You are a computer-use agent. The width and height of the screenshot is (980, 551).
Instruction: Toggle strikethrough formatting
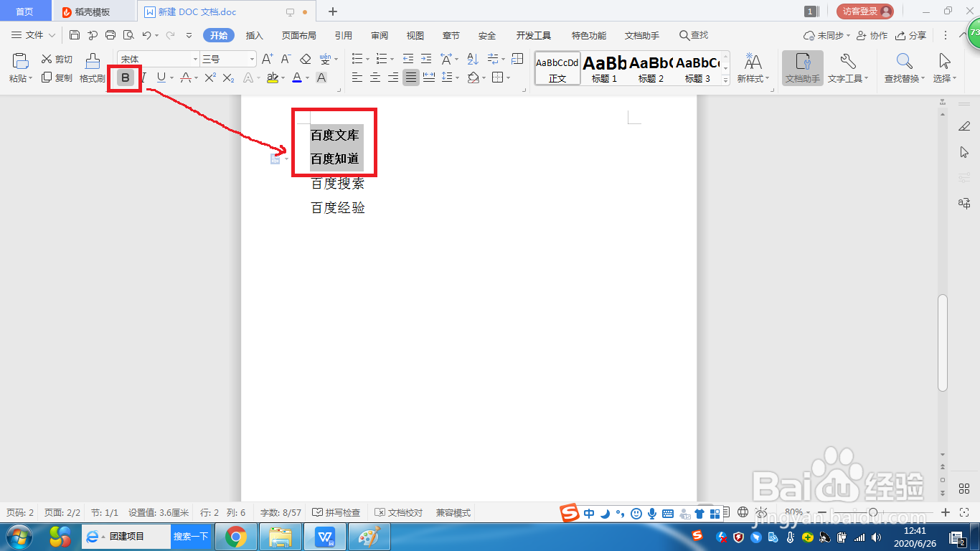point(186,77)
